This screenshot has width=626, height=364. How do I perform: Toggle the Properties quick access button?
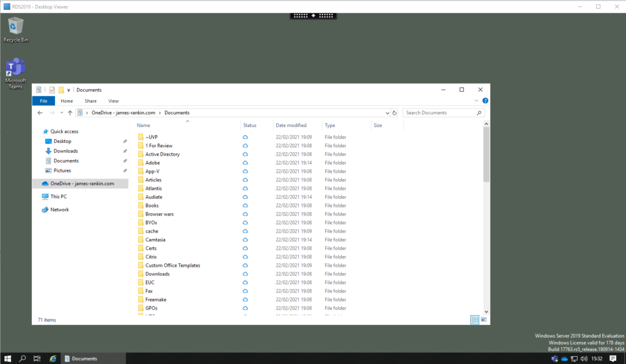52,90
